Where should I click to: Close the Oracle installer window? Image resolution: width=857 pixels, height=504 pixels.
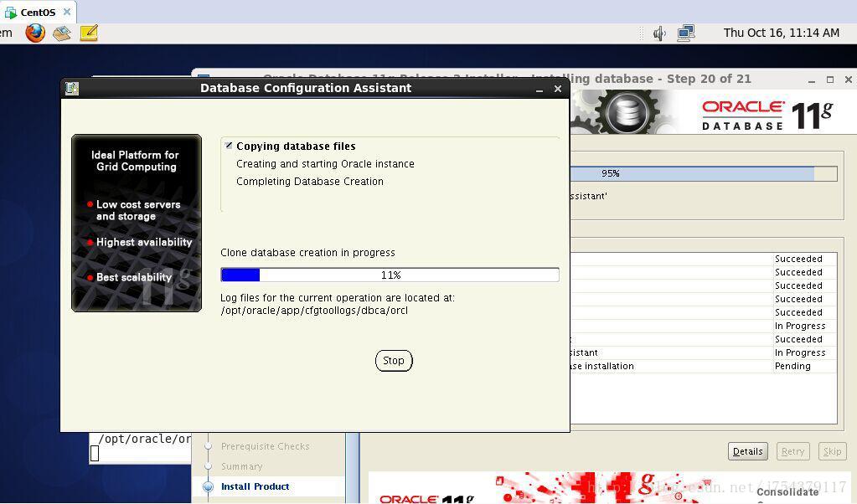[x=848, y=80]
